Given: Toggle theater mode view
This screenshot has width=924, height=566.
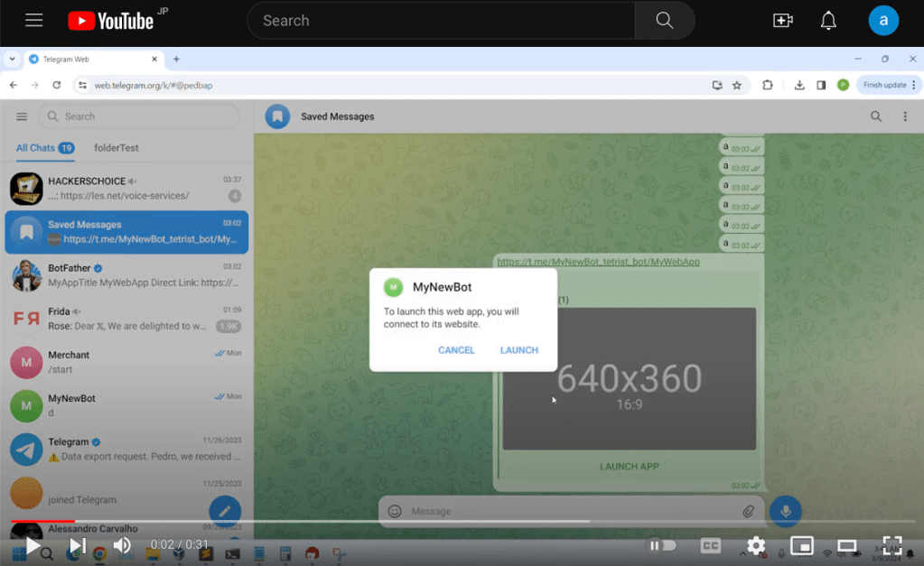Looking at the screenshot, I should tap(846, 545).
